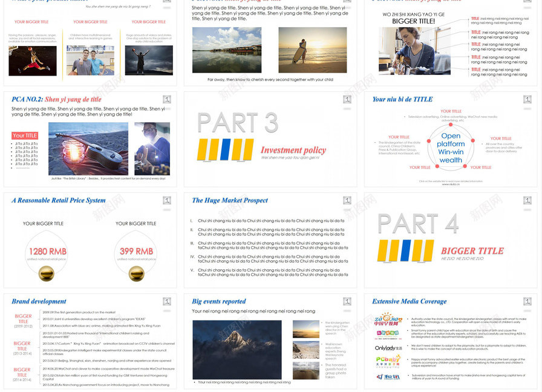Viewport: 542px width, 392px height.
Task: Click the Open platform Win-win wealth circle
Action: click(x=451, y=148)
